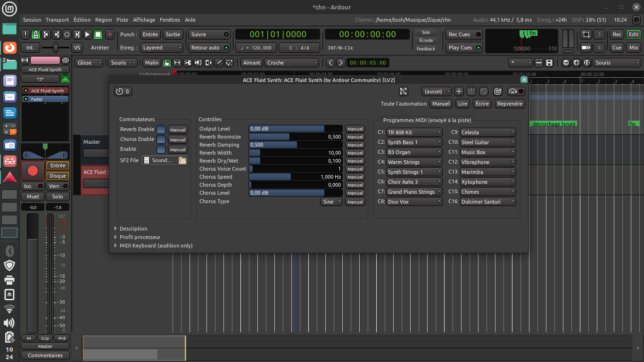644x362 pixels.
Task: Select the audition speaker tool
Action: [x=198, y=63]
